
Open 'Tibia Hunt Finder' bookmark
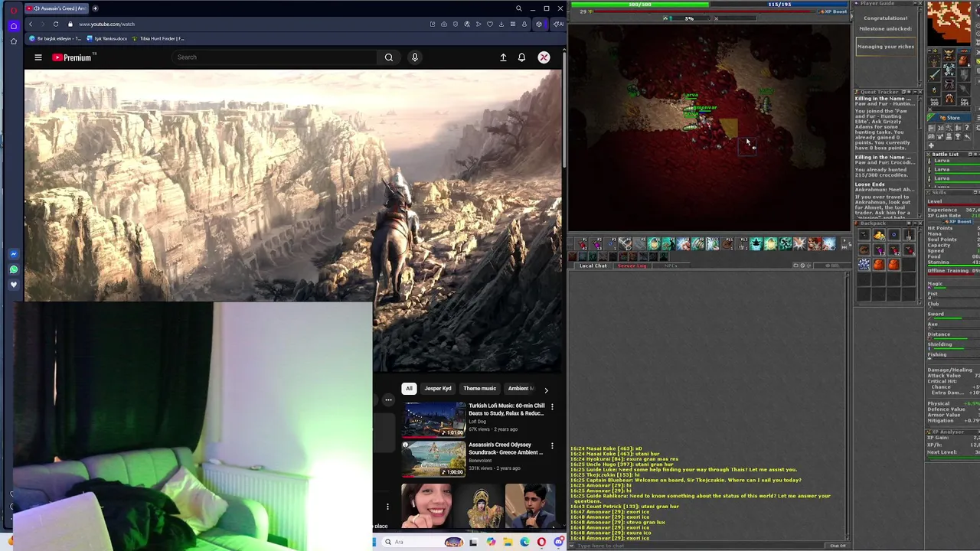[x=158, y=38]
